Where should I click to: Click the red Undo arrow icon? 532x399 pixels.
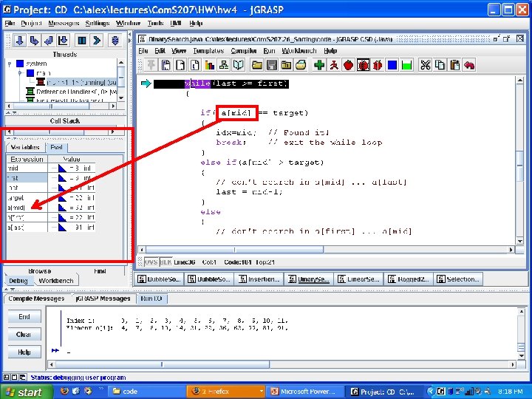click(x=469, y=65)
